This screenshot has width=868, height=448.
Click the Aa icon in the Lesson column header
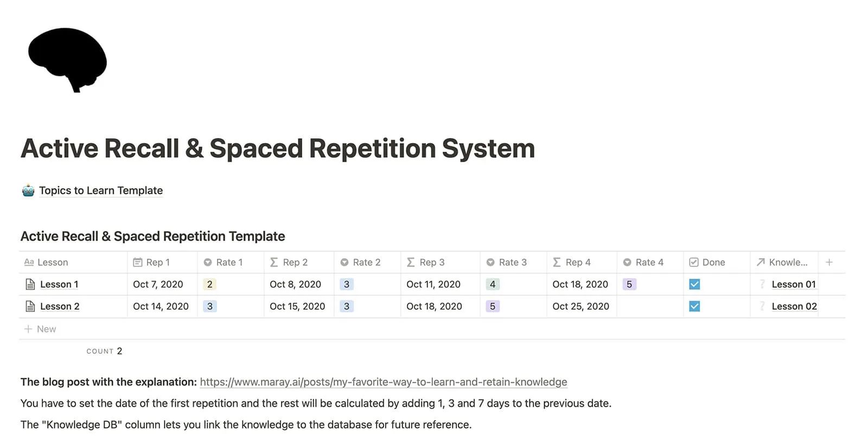point(29,262)
